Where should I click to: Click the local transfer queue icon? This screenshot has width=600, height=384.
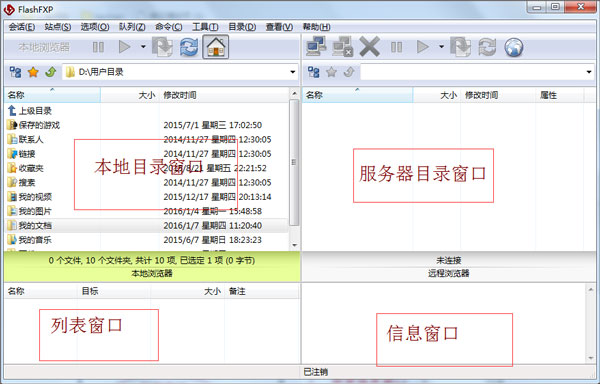pos(162,47)
